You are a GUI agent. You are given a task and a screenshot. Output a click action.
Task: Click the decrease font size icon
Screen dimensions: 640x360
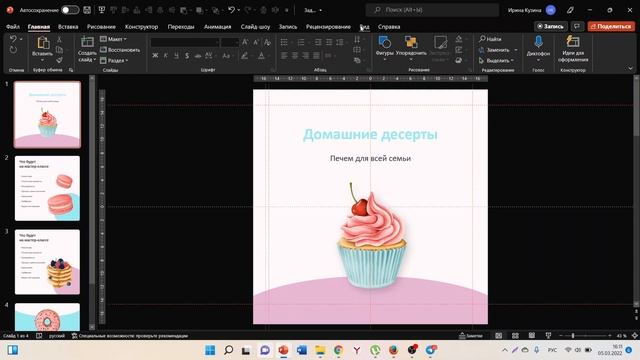coord(256,42)
